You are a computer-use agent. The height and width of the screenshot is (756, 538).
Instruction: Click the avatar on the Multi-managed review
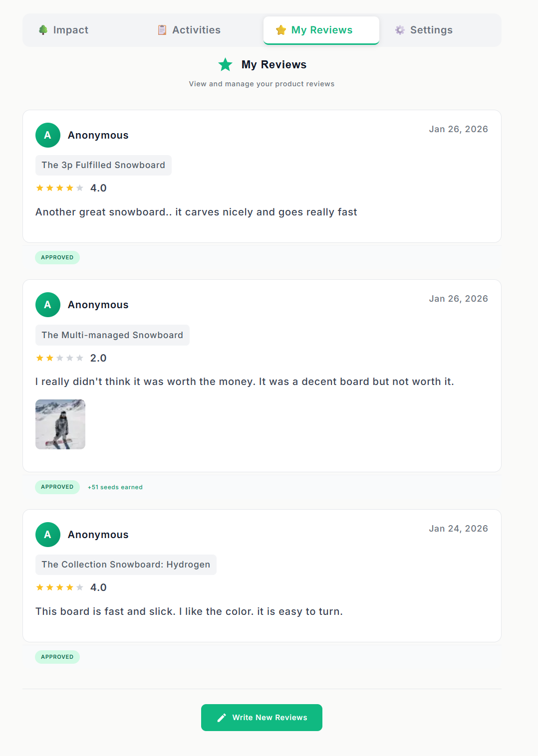(48, 305)
